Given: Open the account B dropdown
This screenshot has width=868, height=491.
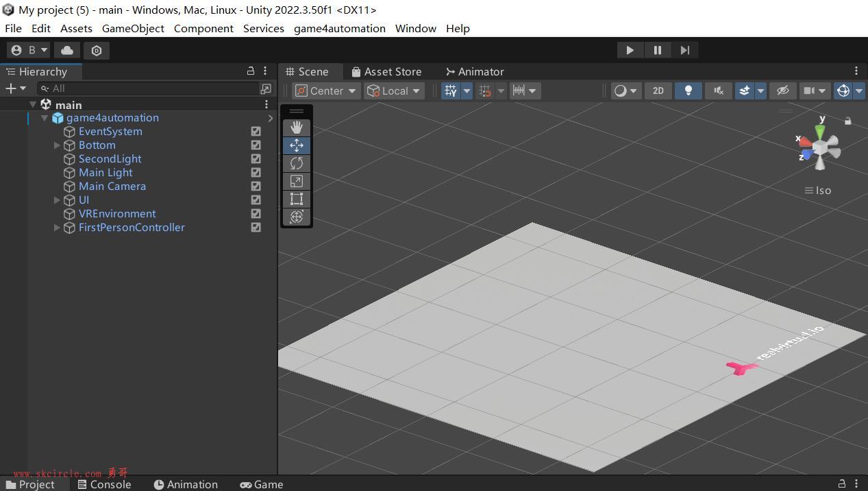Looking at the screenshot, I should click(x=29, y=50).
